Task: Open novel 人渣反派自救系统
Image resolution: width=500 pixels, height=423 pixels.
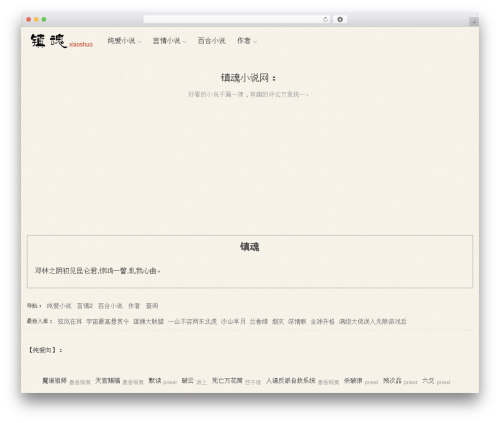Action: [x=291, y=380]
